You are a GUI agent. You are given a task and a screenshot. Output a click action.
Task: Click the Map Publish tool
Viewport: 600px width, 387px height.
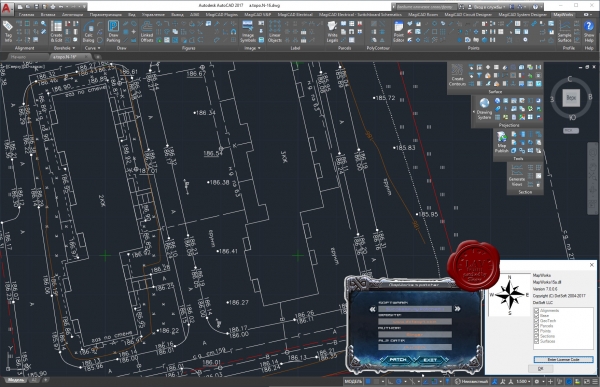[x=502, y=142]
